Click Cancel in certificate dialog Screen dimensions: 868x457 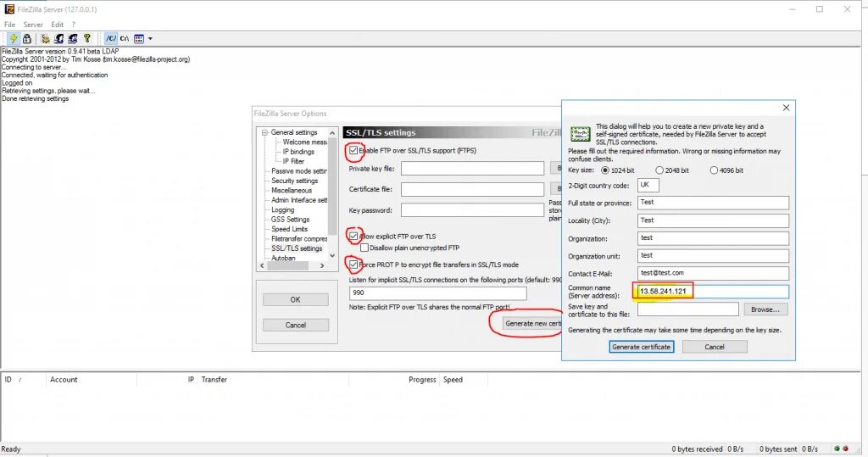(714, 347)
